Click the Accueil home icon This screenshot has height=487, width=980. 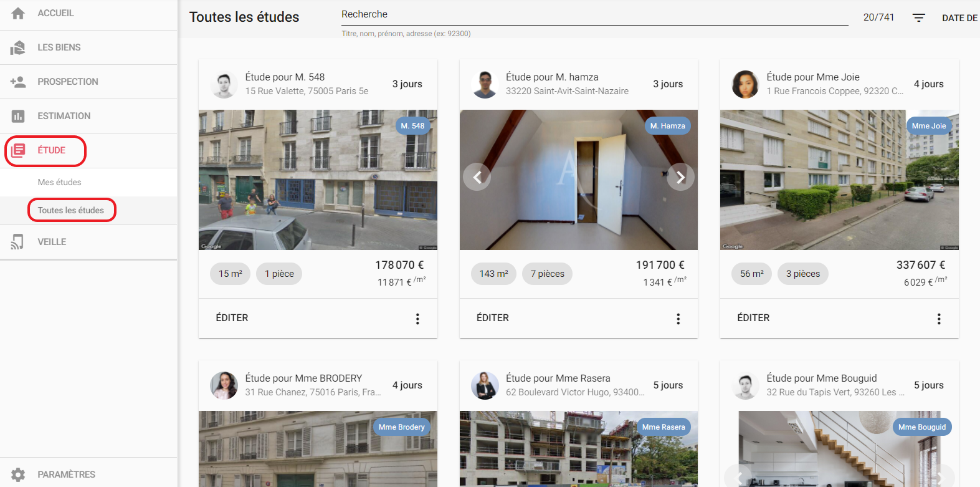pos(18,13)
